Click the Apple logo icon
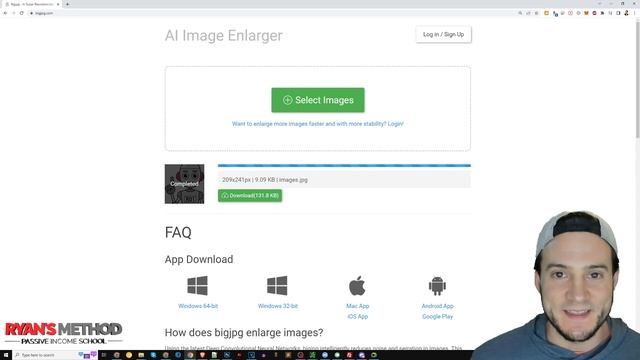 tap(357, 286)
